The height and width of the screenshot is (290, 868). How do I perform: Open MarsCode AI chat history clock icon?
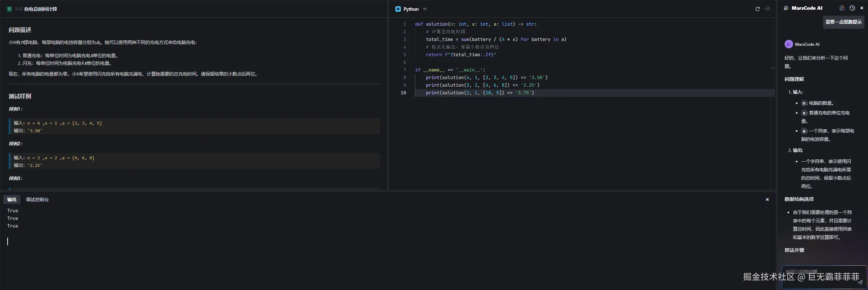[x=852, y=8]
